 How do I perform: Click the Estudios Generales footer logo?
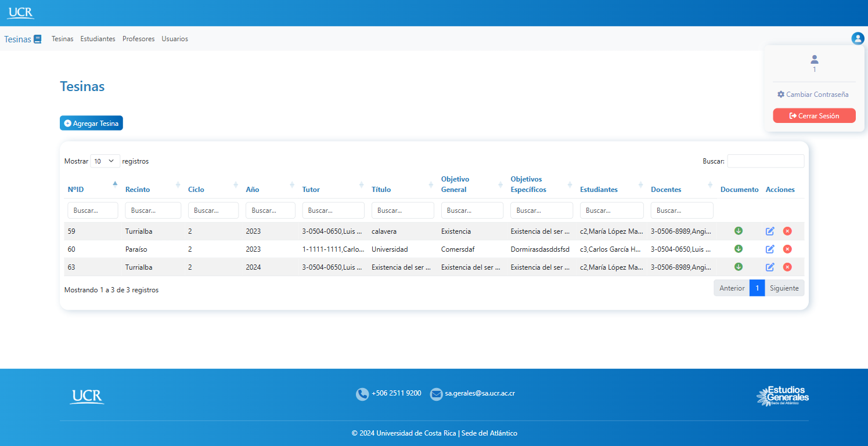pyautogui.click(x=782, y=396)
